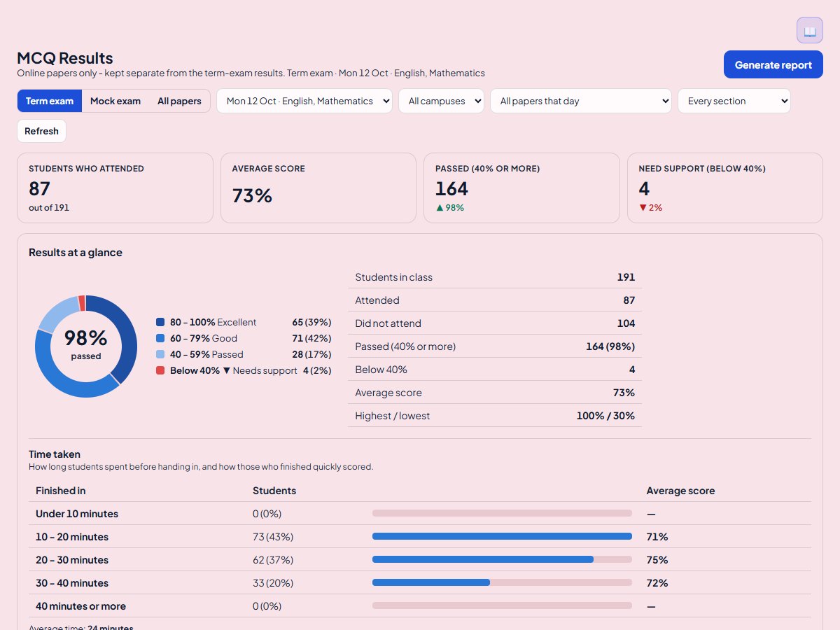Open the All campuses dropdown
The image size is (840, 630).
[442, 101]
